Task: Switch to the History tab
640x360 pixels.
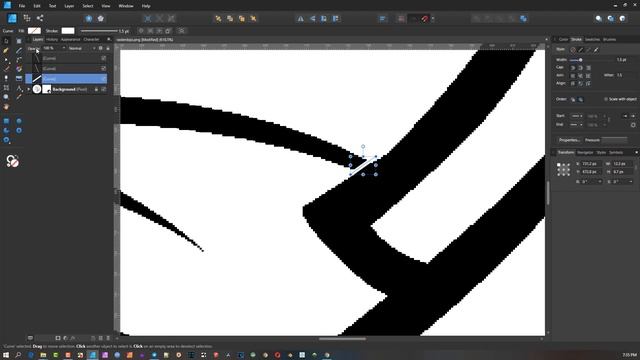Action: (52, 40)
